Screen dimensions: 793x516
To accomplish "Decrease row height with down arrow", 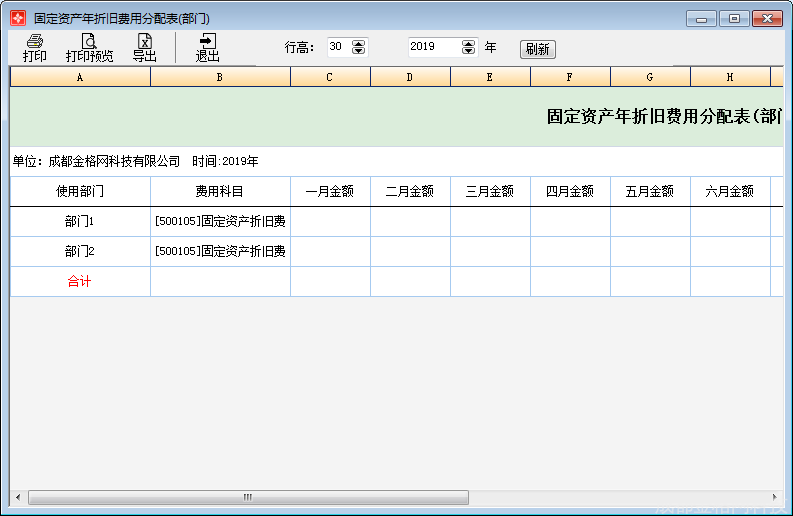I will [359, 51].
